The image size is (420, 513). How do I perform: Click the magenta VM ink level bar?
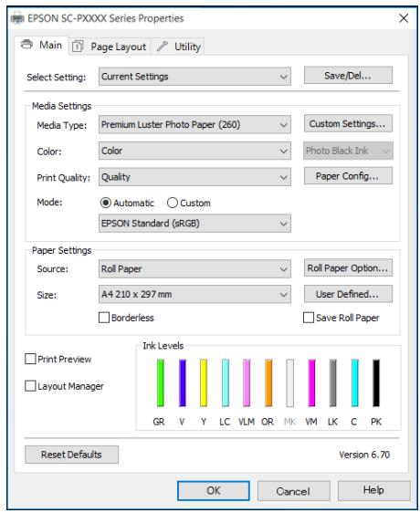[x=311, y=382]
